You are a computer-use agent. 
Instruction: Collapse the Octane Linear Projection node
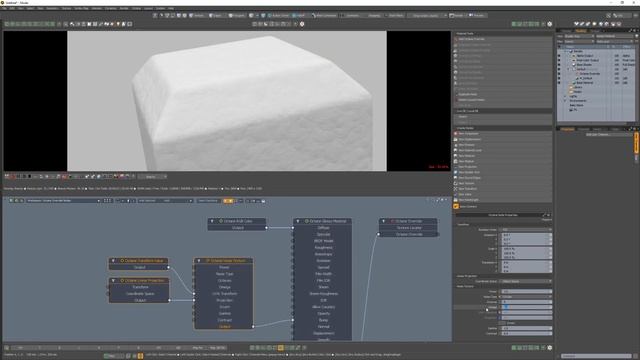(113, 280)
